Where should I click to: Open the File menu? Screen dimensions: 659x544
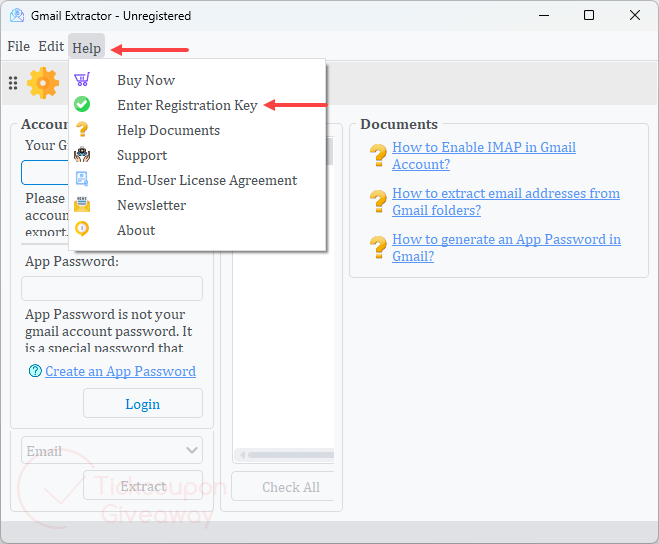point(18,46)
